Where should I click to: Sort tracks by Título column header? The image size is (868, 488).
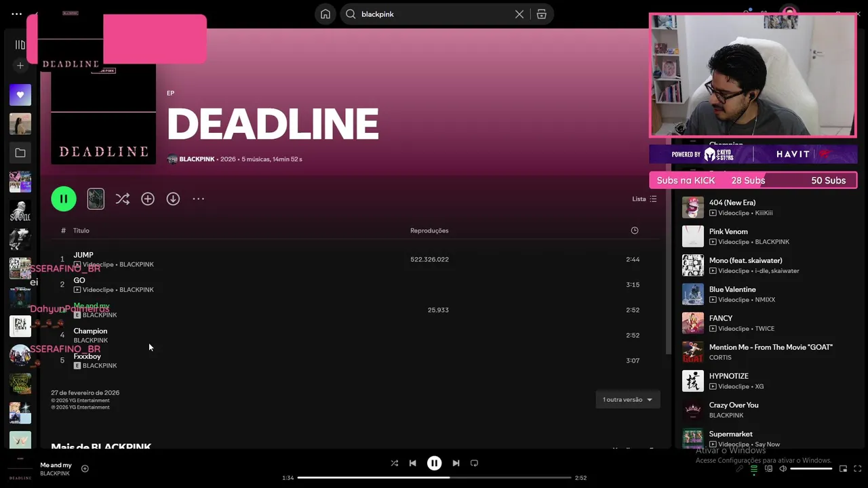pos(81,230)
